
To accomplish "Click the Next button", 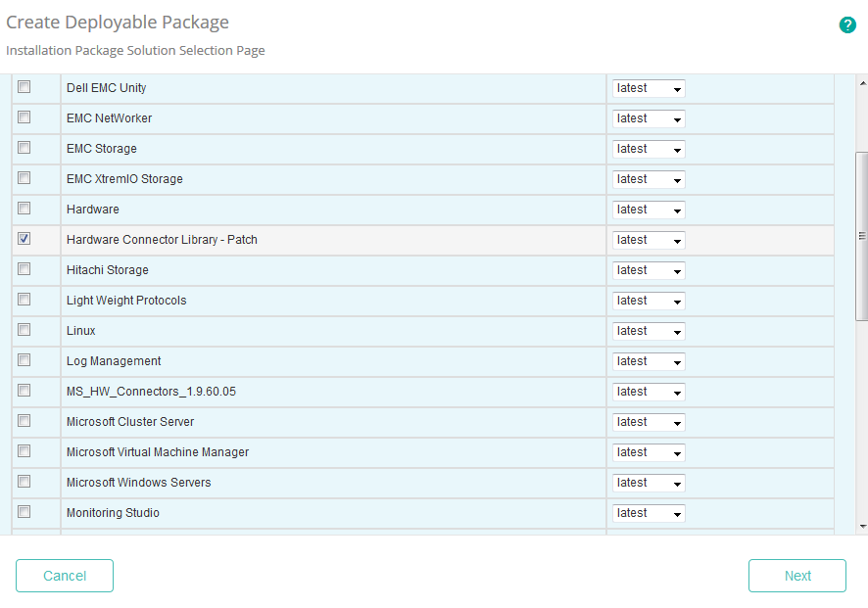I will [x=796, y=576].
